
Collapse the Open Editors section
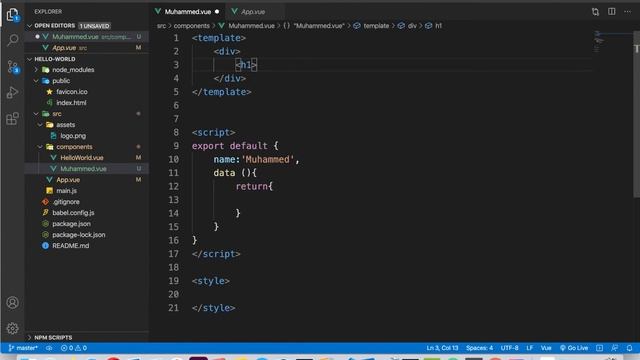(29, 26)
